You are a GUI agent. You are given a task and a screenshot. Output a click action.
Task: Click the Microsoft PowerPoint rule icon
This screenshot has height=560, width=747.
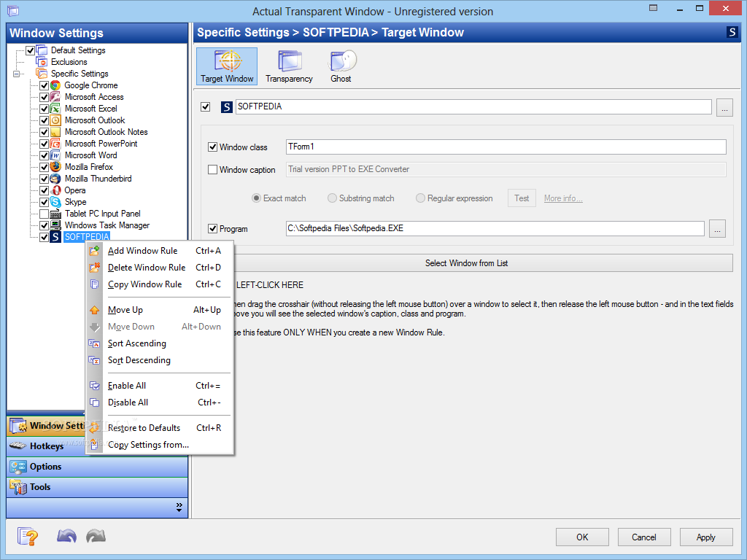point(55,144)
